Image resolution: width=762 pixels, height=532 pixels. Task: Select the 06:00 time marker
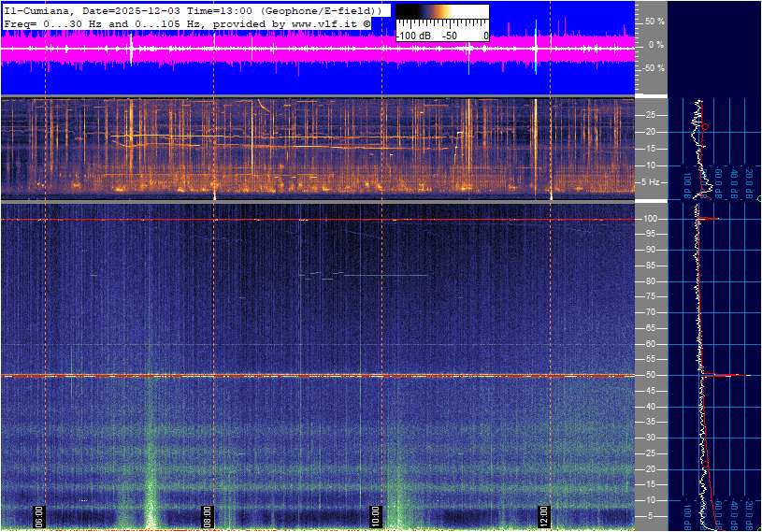pyautogui.click(x=39, y=515)
